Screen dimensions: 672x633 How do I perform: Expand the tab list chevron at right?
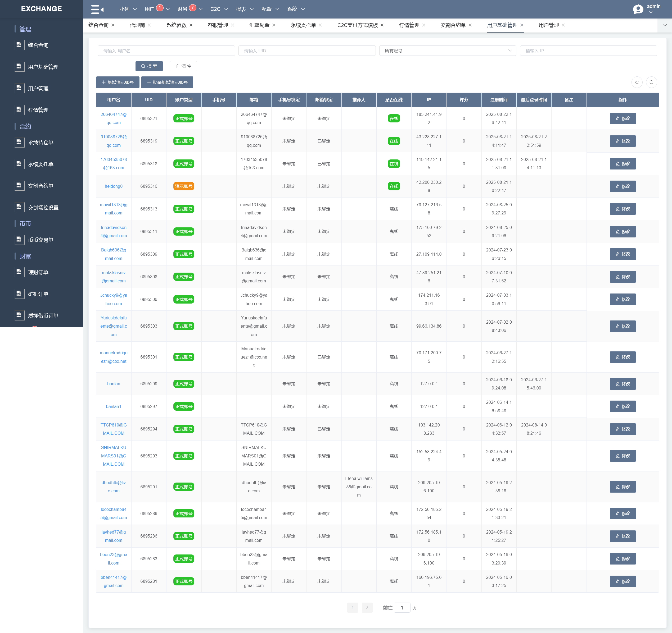pos(664,25)
